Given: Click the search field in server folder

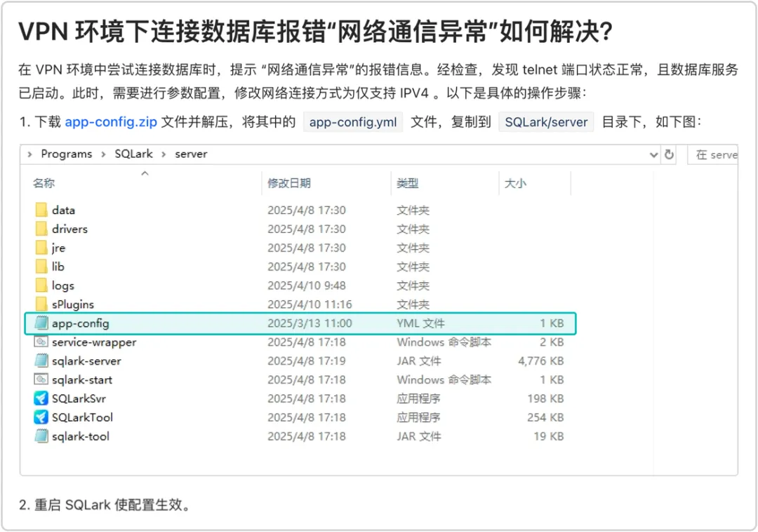Looking at the screenshot, I should click(712, 154).
